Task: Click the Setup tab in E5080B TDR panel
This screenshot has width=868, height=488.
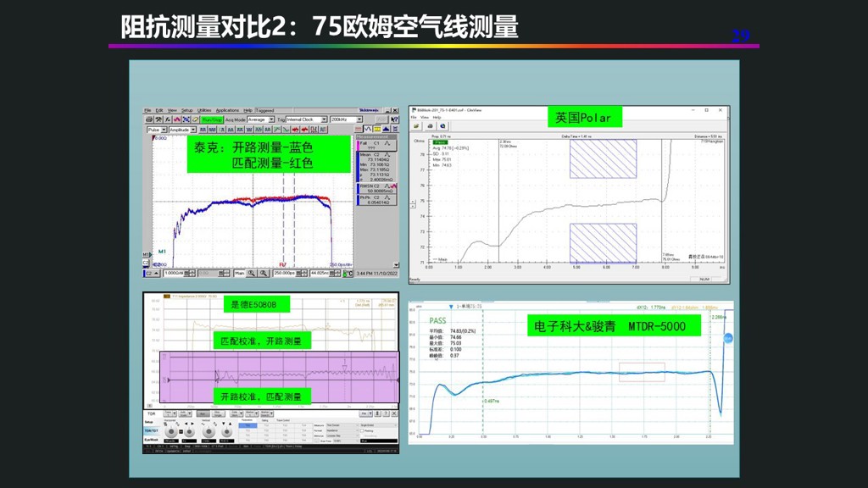Action: coord(149,422)
